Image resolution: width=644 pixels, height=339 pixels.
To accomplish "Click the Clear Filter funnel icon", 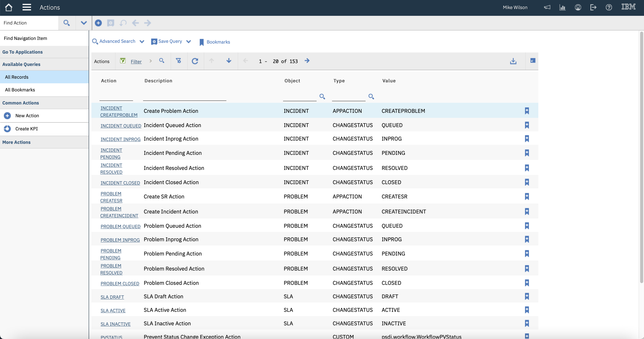I will (x=179, y=61).
